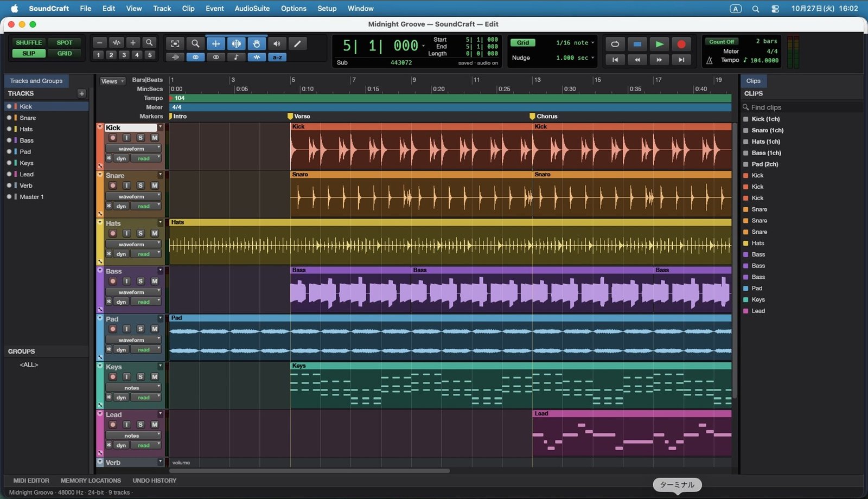
Task: Click the red Record button
Action: pos(681,44)
